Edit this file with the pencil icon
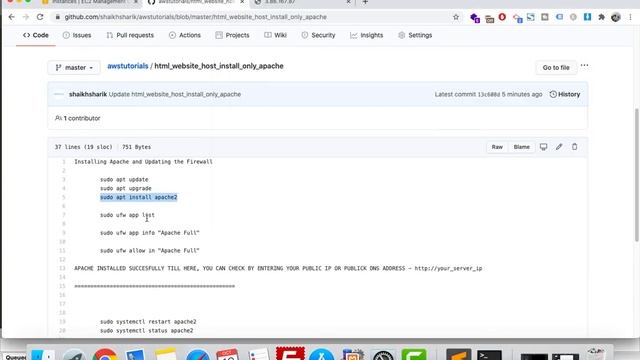This screenshot has width=640, height=360. click(559, 147)
